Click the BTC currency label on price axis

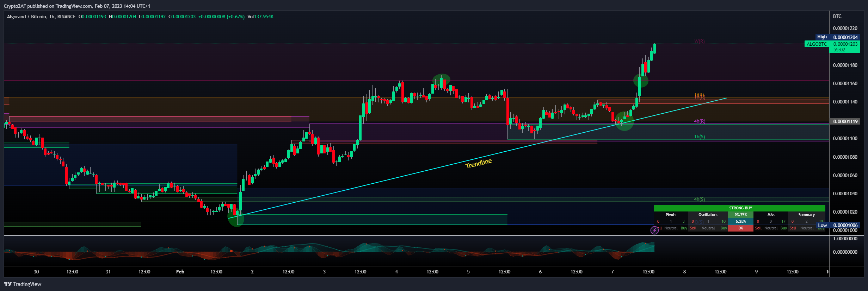pos(837,16)
